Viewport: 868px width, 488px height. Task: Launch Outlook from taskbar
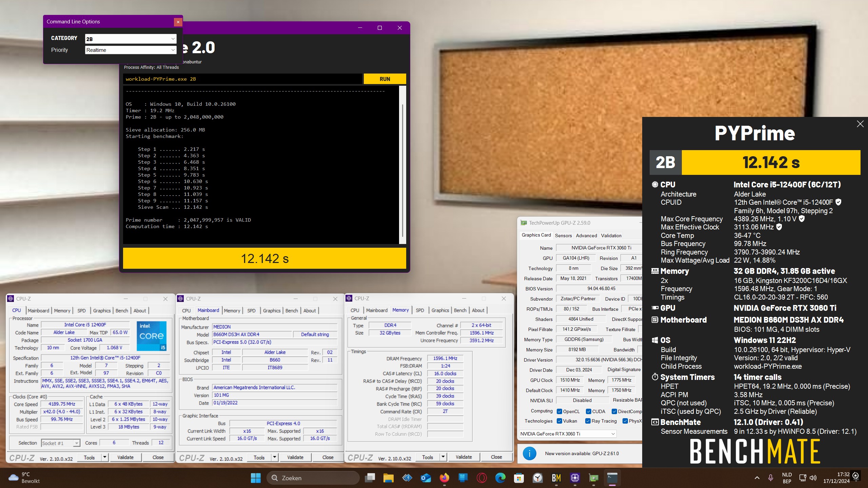point(426,478)
